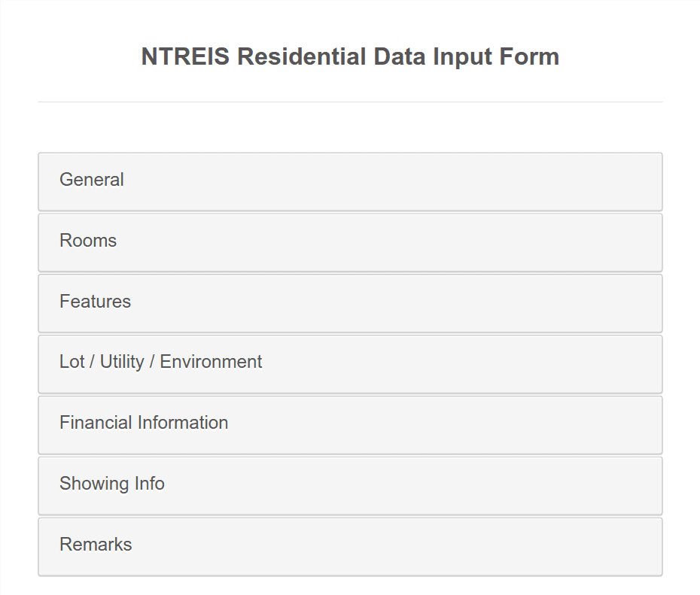Image resolution: width=700 pixels, height=595 pixels.
Task: Open the Financial Information panel
Action: click(x=144, y=423)
